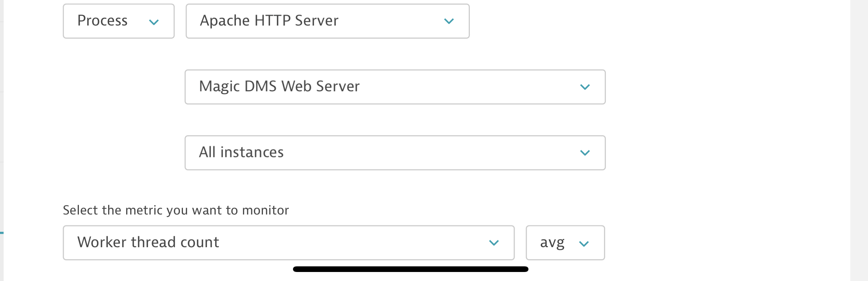Image resolution: width=868 pixels, height=281 pixels.
Task: Click the chevron arrow beside Process
Action: [154, 22]
